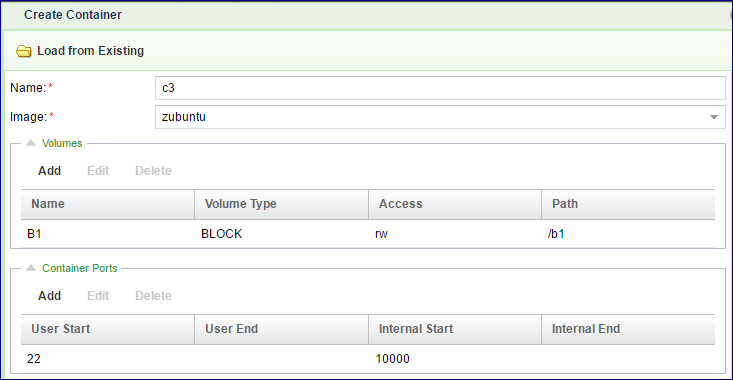The image size is (733, 380).
Task: Collapse the Container Ports section triangle
Action: click(x=31, y=268)
